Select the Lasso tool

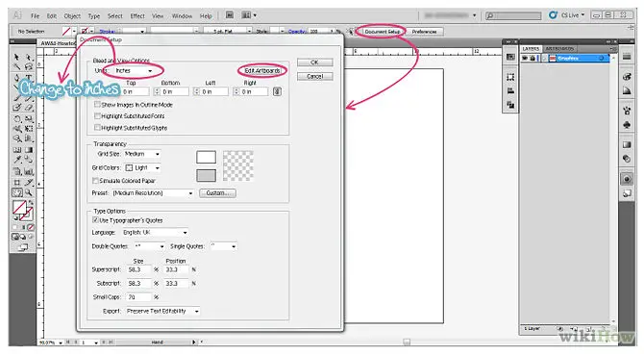tap(28, 67)
